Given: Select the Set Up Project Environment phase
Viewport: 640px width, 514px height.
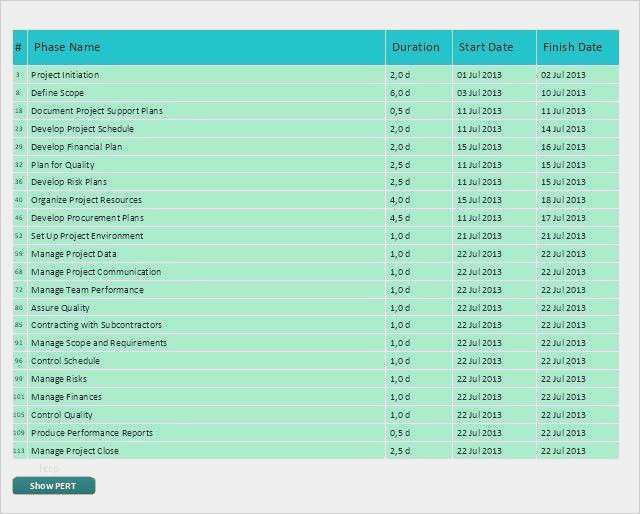Looking at the screenshot, I should click(87, 236).
